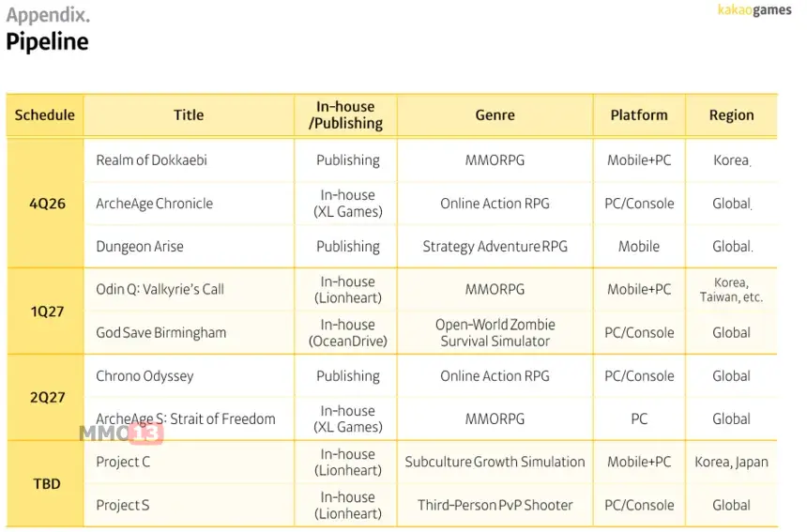The image size is (807, 532).
Task: Click 'In-house (XL Games)' in ArcheAge S row
Action: pos(348,418)
